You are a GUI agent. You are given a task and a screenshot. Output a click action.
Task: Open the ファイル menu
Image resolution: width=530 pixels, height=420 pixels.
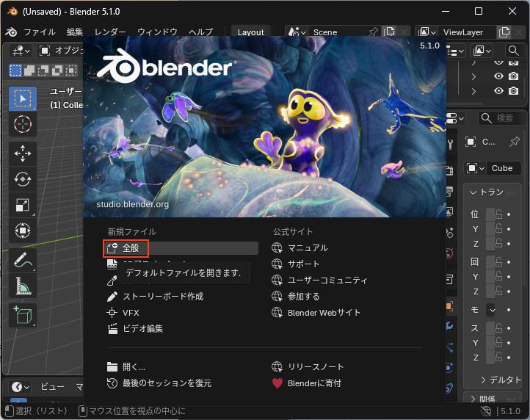click(40, 32)
